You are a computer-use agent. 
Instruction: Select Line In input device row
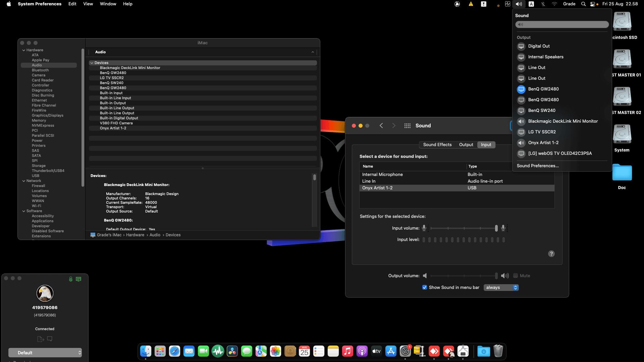click(x=457, y=181)
